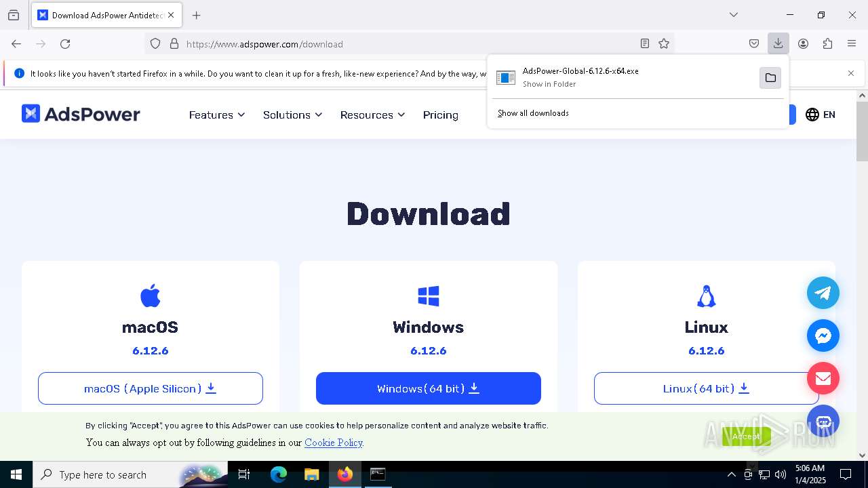This screenshot has height=488, width=868.
Task: Click the Firefox taskbar icon
Action: click(x=345, y=474)
